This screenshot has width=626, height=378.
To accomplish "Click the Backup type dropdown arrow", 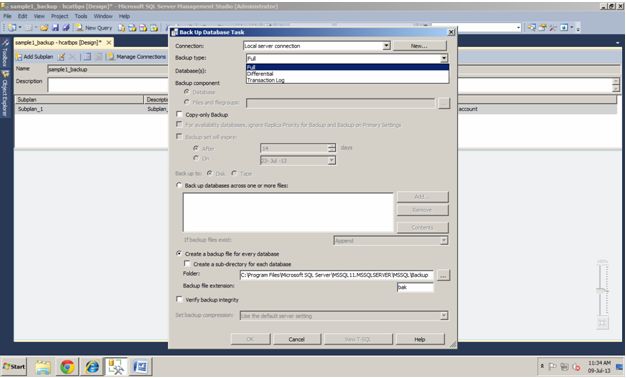I will pos(444,59).
